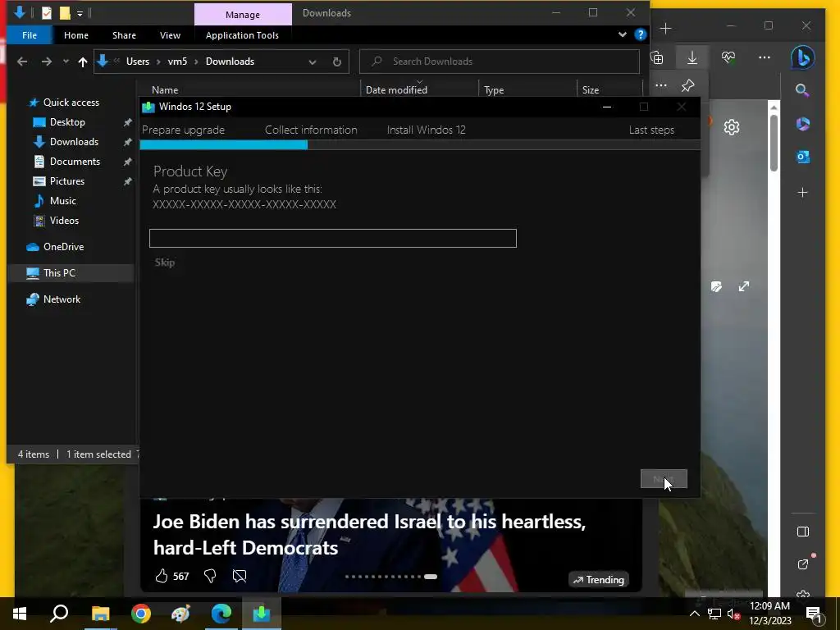
Task: Pin the downloads flyout in Edge
Action: [x=688, y=85]
